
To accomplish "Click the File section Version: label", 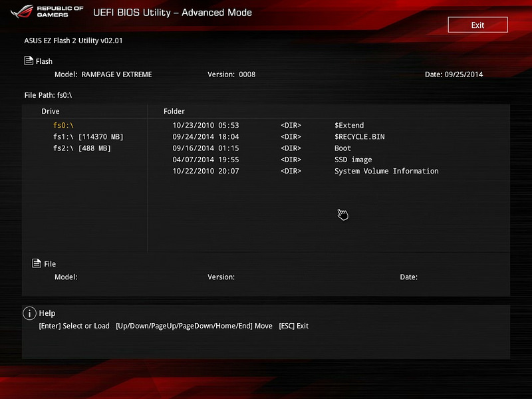I will pos(221,277).
